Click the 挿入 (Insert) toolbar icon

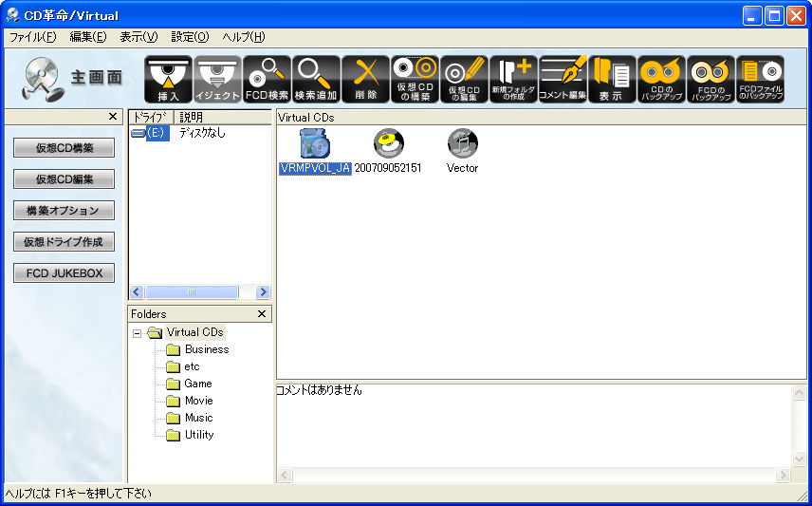click(x=168, y=80)
